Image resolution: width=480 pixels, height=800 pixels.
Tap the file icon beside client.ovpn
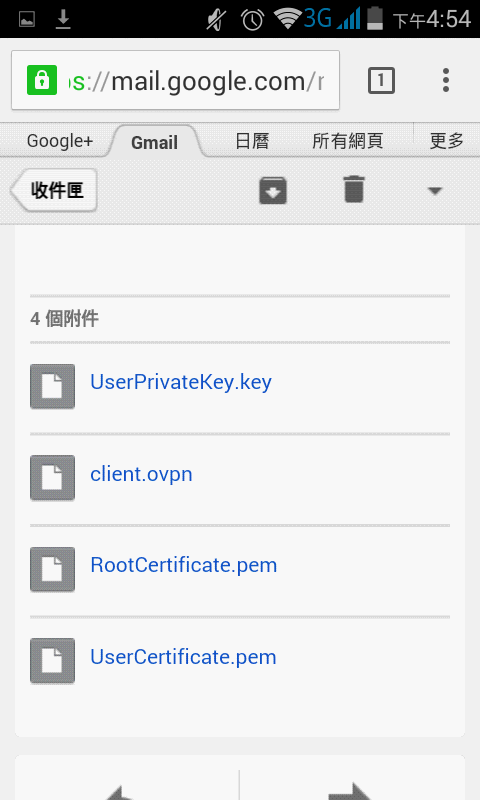tap(53, 478)
